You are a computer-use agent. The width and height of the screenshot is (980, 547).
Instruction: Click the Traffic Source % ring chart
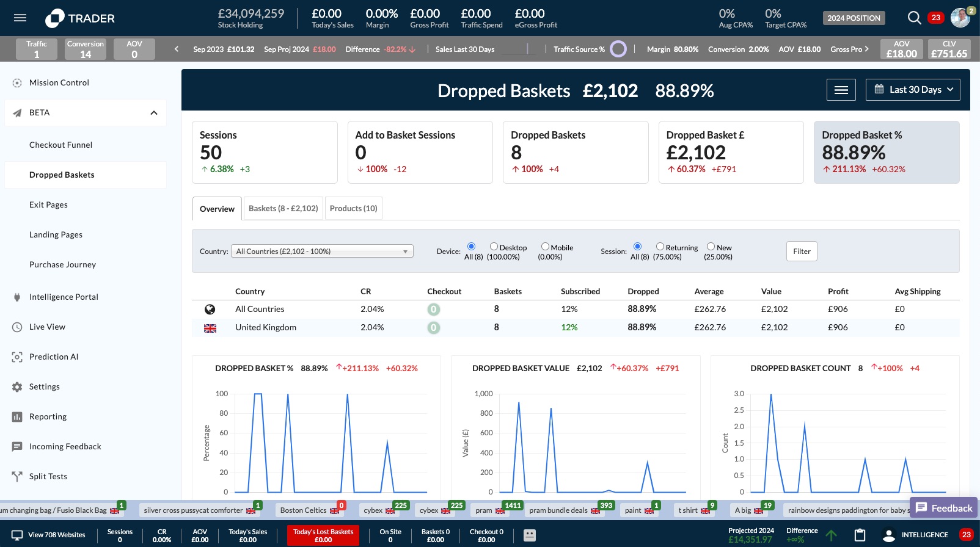(618, 49)
